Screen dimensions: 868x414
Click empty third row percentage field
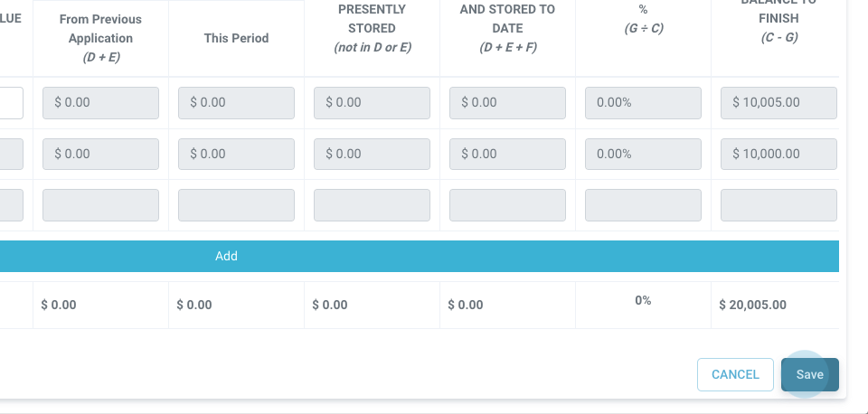tap(643, 205)
